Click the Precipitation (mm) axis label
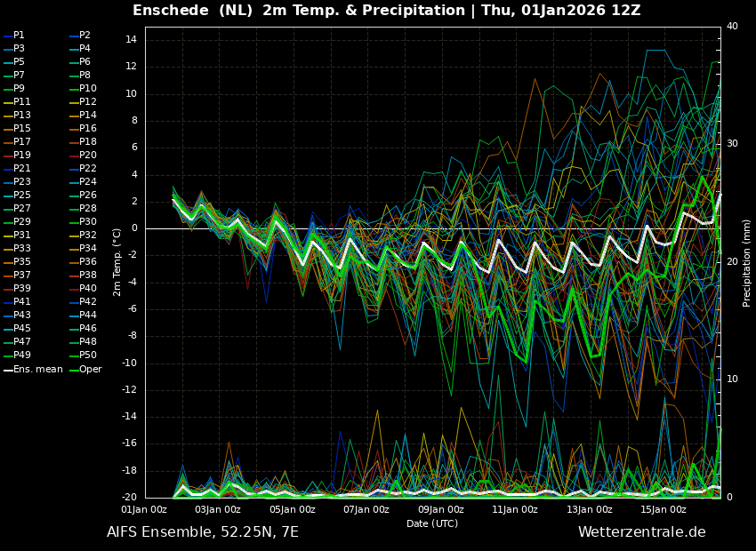This screenshot has height=551, width=756. coord(746,262)
